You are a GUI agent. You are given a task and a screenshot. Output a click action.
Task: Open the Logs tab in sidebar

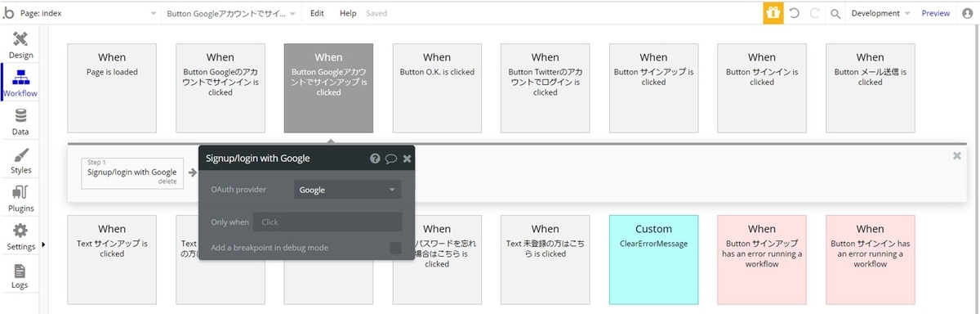click(20, 275)
